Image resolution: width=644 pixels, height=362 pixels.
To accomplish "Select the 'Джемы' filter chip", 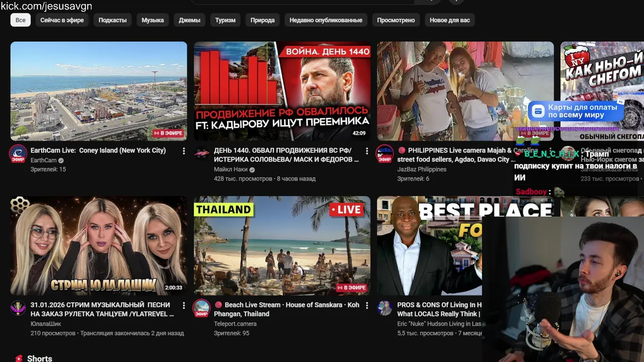I will pyautogui.click(x=190, y=20).
